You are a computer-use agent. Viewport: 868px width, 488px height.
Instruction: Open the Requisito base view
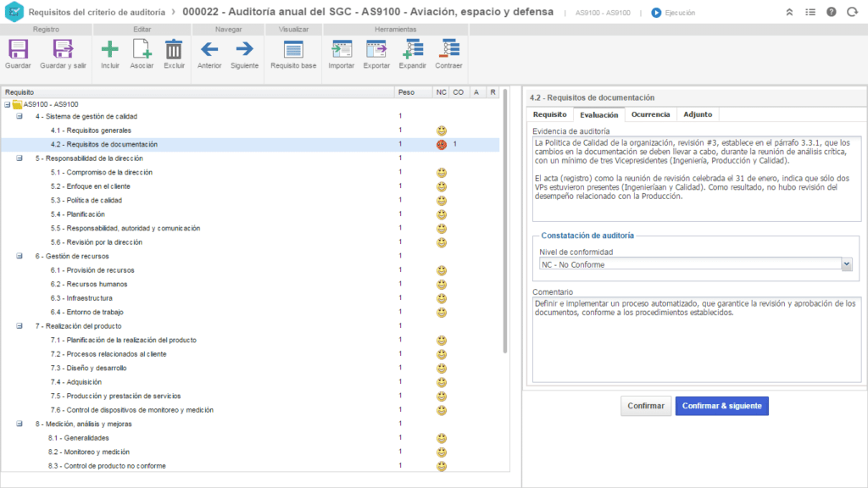293,50
